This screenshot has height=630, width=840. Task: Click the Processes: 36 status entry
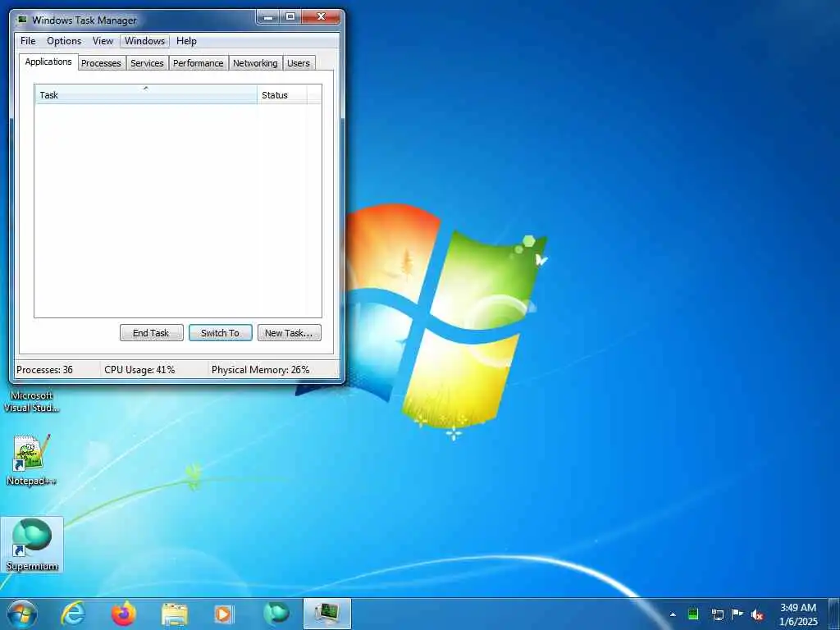point(44,370)
